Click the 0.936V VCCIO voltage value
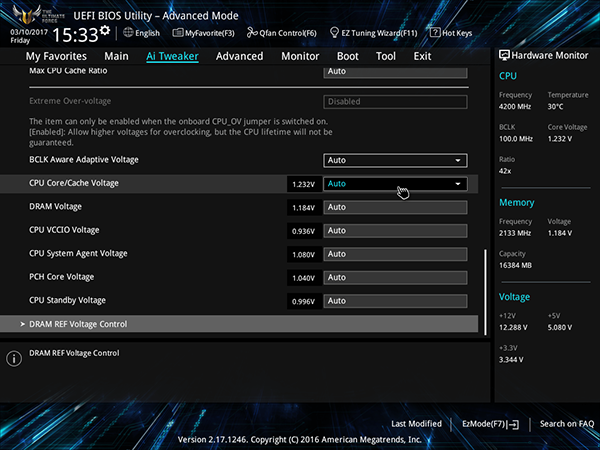Image resolution: width=600 pixels, height=450 pixels. click(x=304, y=231)
